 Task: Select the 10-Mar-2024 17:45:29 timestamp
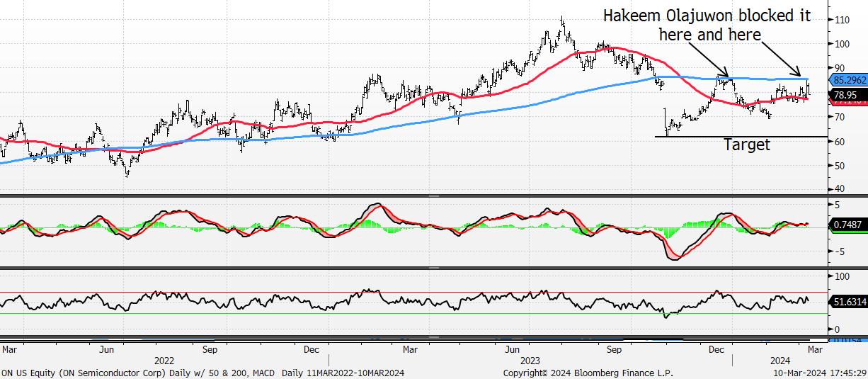tap(818, 373)
